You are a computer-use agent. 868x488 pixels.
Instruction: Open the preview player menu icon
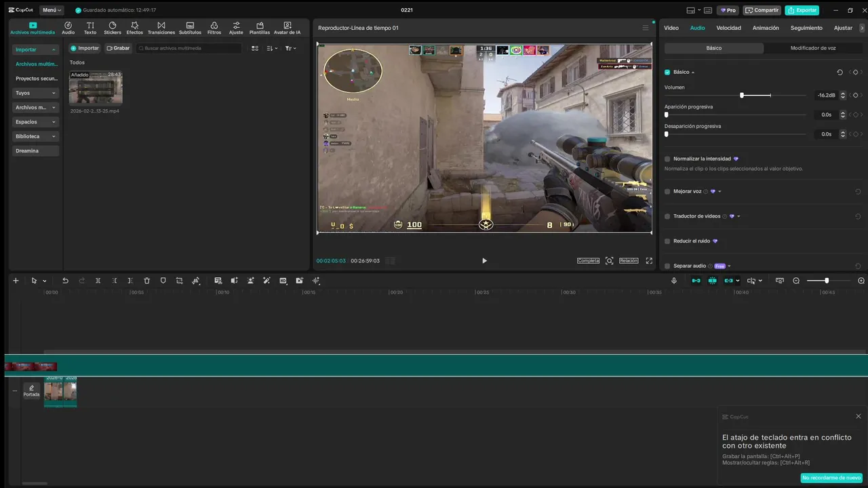tap(646, 28)
